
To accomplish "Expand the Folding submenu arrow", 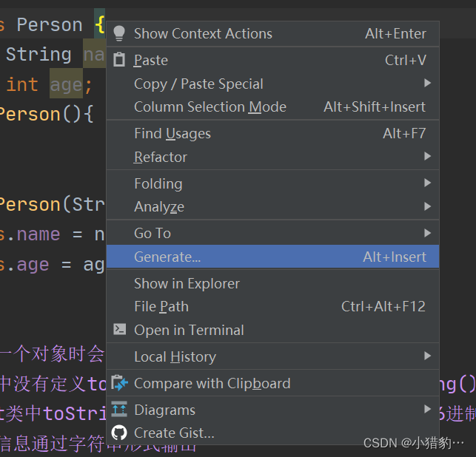I will [427, 183].
